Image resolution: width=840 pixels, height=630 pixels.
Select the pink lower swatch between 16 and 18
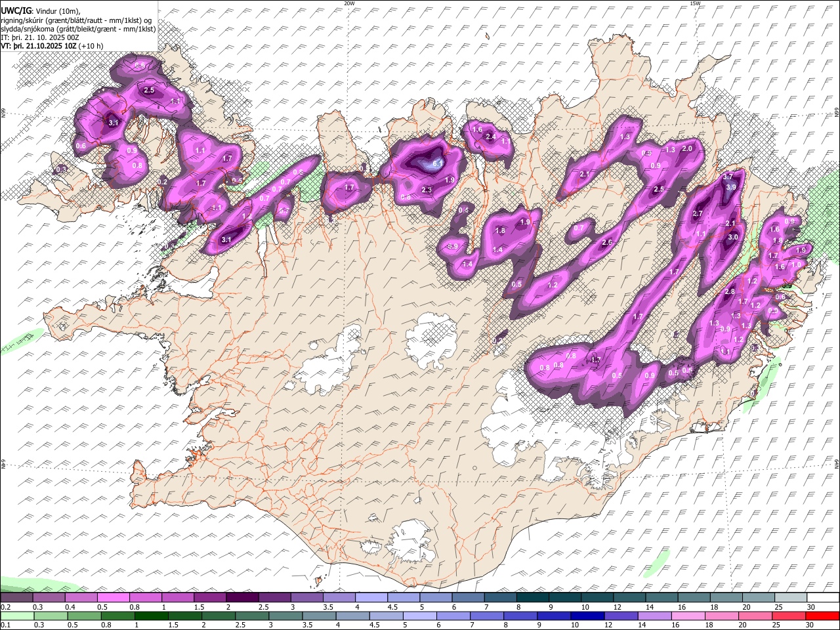689,616
